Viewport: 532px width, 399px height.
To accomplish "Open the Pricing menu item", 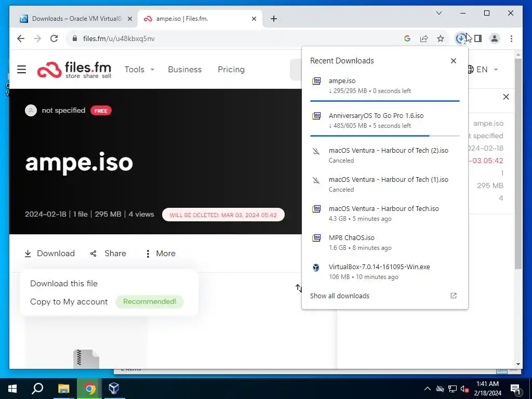I will (x=231, y=70).
